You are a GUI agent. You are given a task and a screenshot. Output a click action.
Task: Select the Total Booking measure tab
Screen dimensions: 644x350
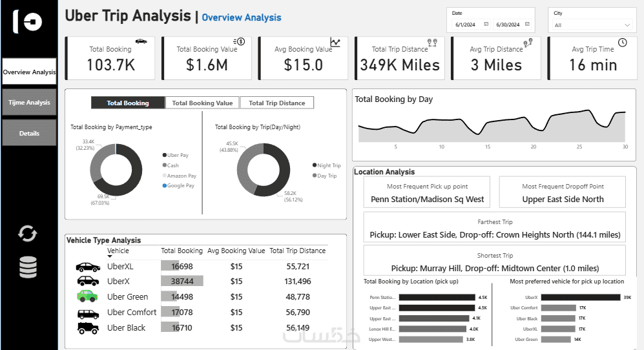click(x=128, y=103)
